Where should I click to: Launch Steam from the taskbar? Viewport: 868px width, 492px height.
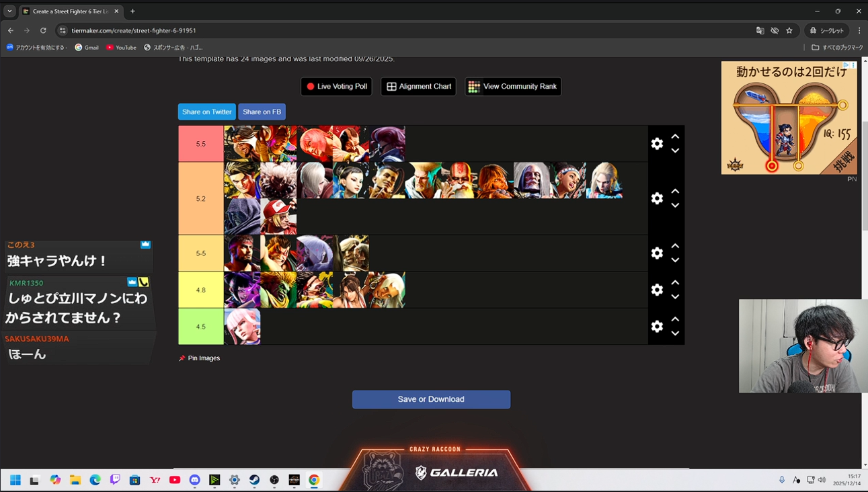click(x=254, y=480)
